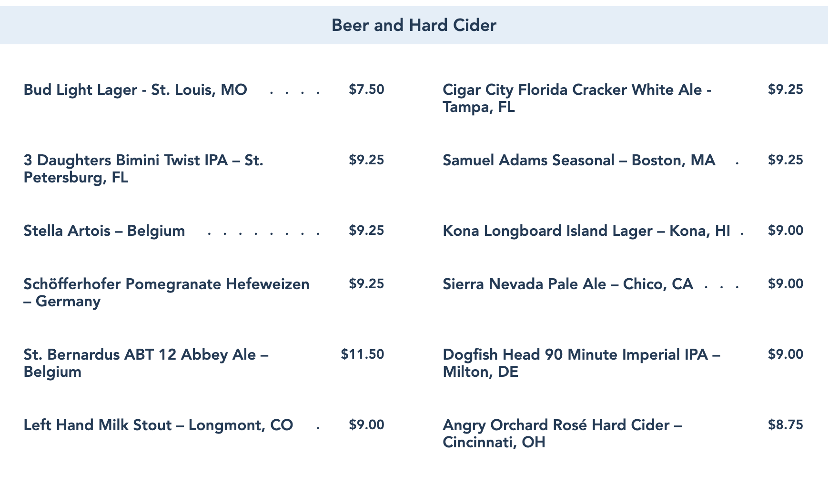Click the $7.50 Bud Light price

[x=366, y=90]
